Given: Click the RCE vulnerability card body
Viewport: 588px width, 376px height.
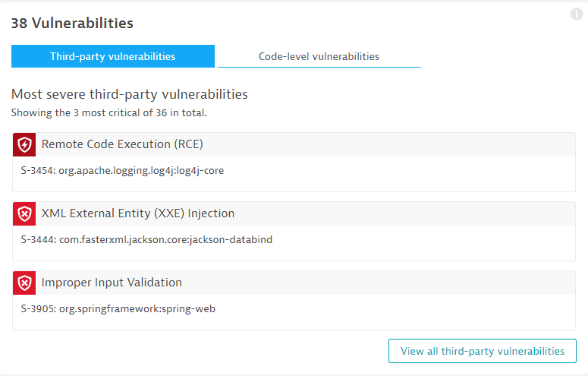Looking at the screenshot, I should coord(294,174).
